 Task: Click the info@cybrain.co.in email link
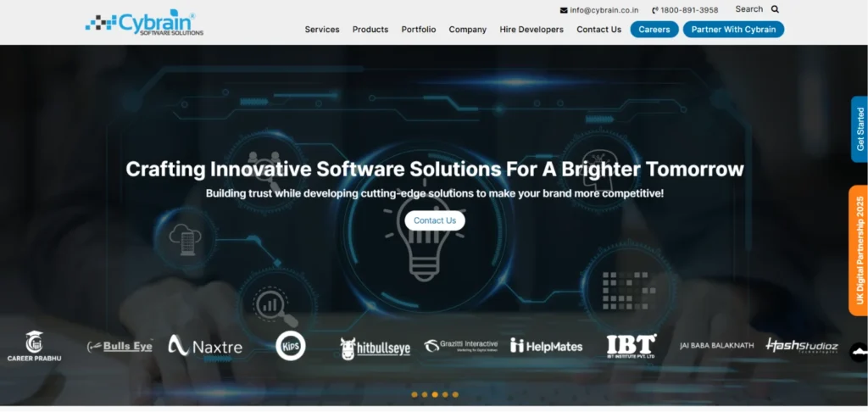(x=604, y=10)
